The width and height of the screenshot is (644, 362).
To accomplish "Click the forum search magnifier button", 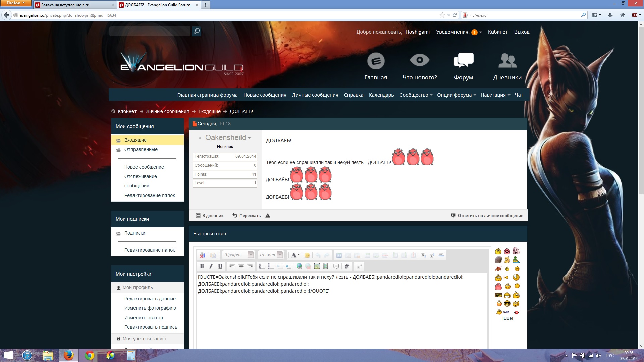I will (x=197, y=31).
